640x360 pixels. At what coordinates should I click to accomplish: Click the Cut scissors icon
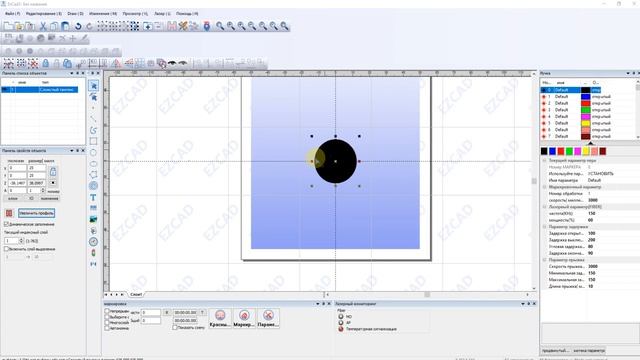click(43, 27)
